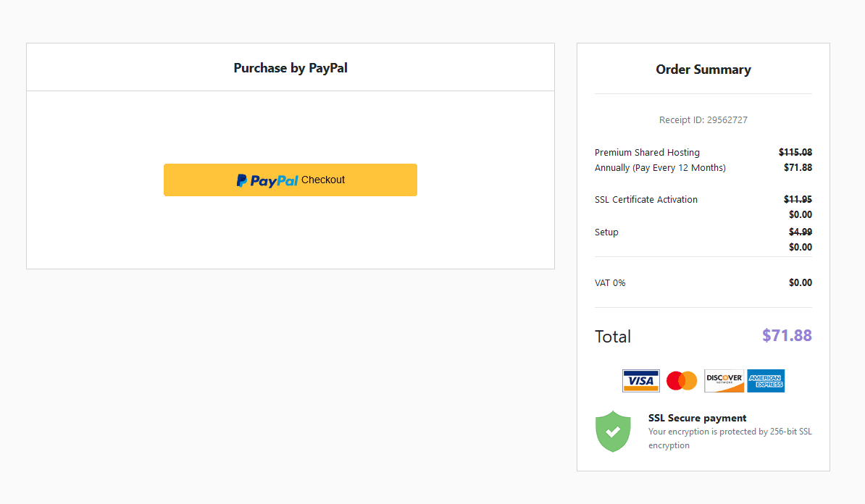Click the Setup line item
Image resolution: width=865 pixels, height=504 pixels.
[606, 232]
